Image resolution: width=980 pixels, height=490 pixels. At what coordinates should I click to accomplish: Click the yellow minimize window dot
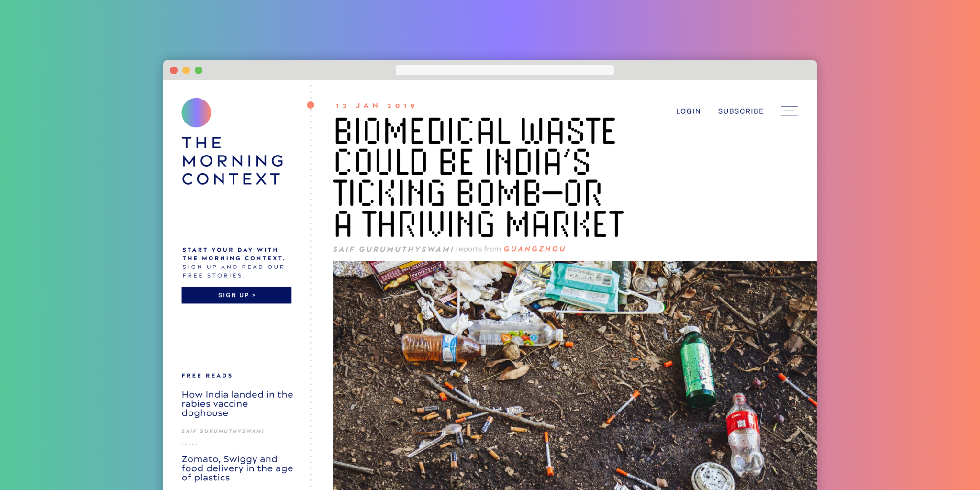[x=186, y=70]
